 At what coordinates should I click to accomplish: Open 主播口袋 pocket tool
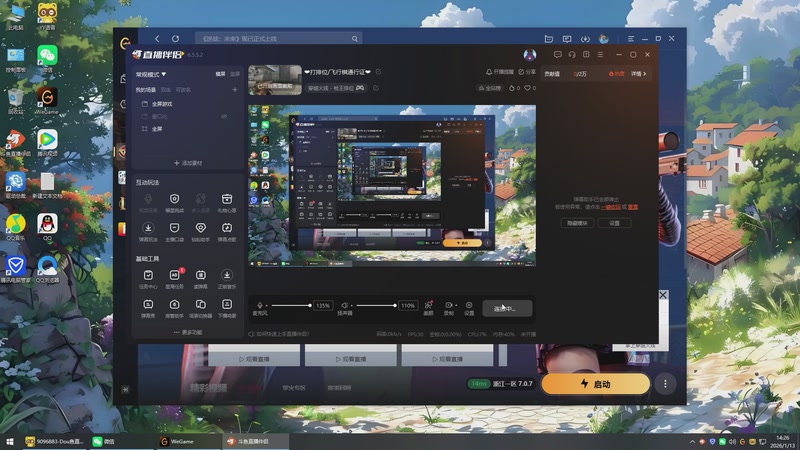[174, 231]
